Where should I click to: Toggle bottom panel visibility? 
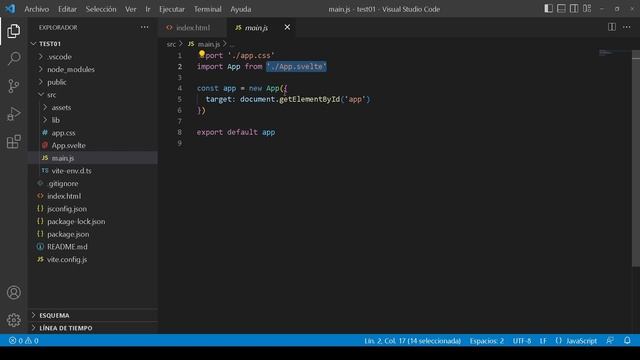(x=561, y=9)
